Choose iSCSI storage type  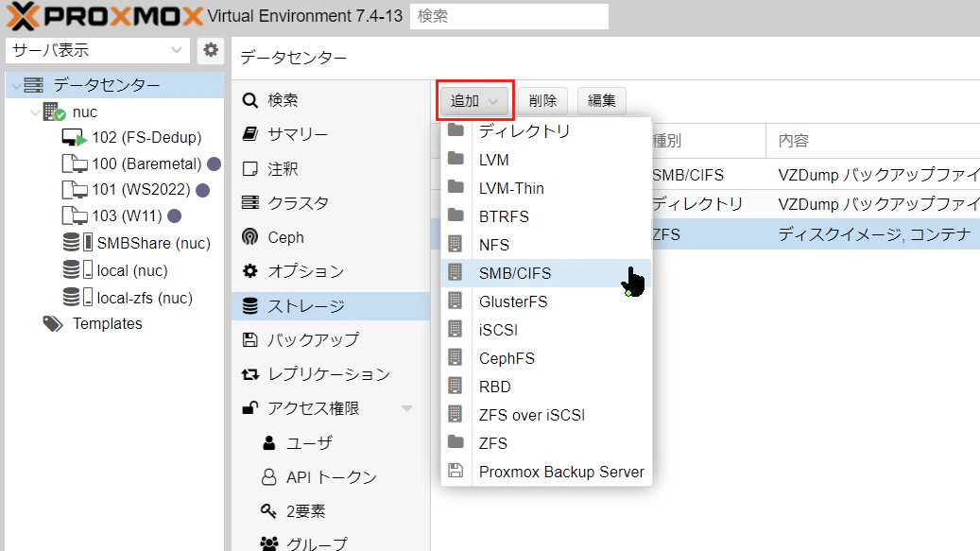(546, 330)
